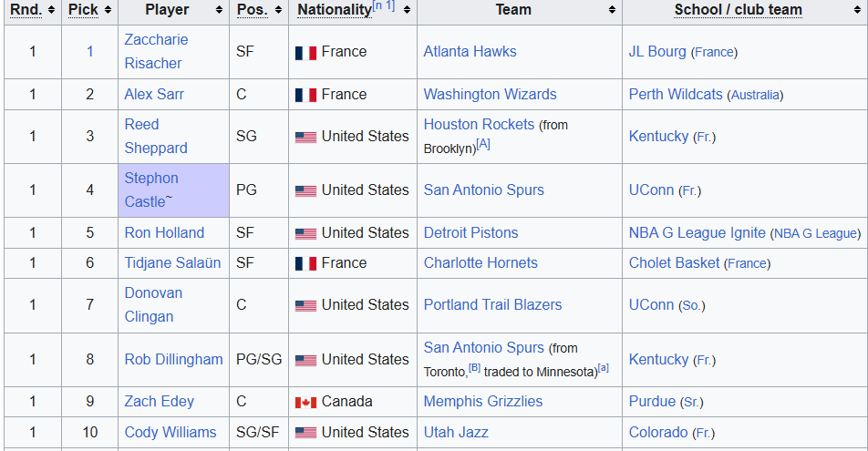This screenshot has height=451, width=868.
Task: Follow the Perth Wildcats link
Action: pos(676,94)
